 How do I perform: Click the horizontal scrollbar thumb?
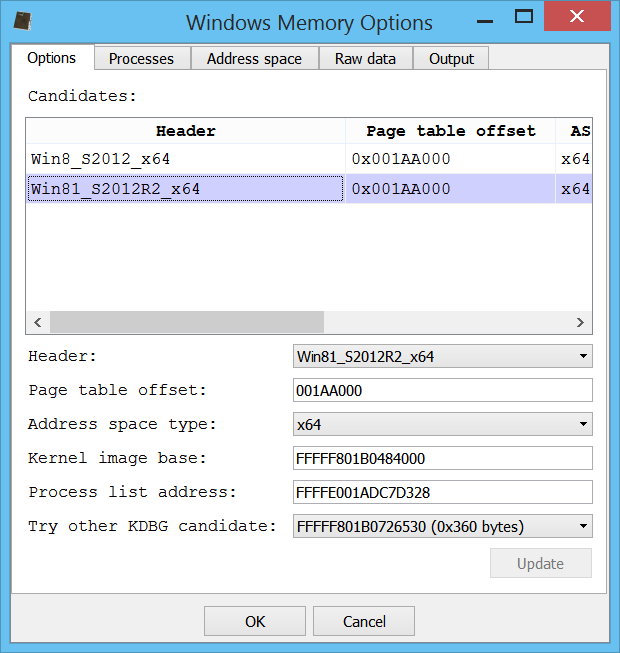187,322
